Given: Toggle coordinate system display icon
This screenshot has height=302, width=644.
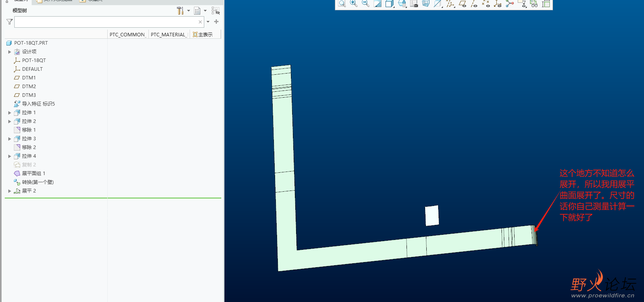Looking at the screenshot, I should (498, 4).
